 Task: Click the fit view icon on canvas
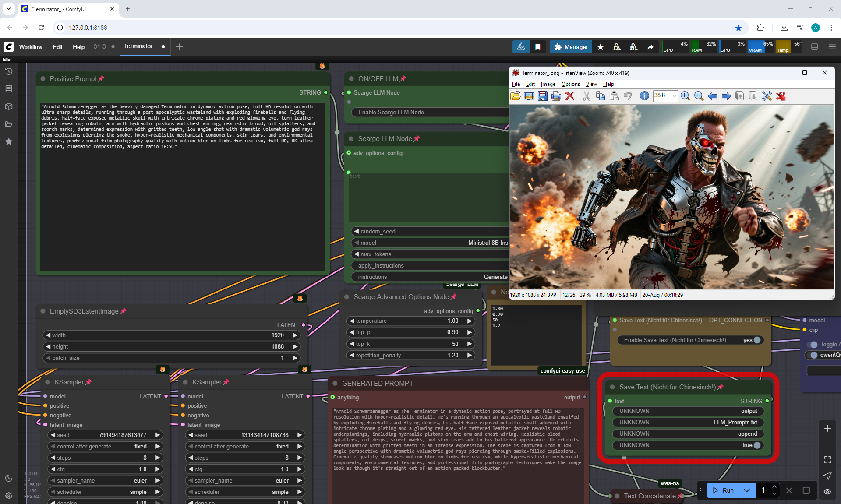tap(827, 460)
